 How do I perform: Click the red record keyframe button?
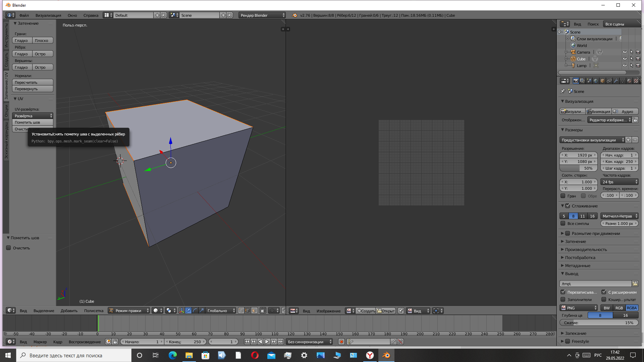coord(341,342)
